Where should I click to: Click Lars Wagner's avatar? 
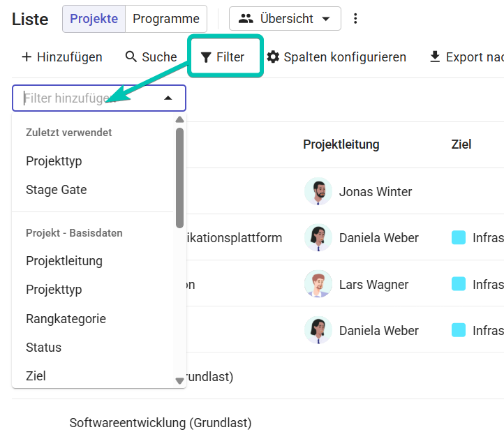[318, 284]
